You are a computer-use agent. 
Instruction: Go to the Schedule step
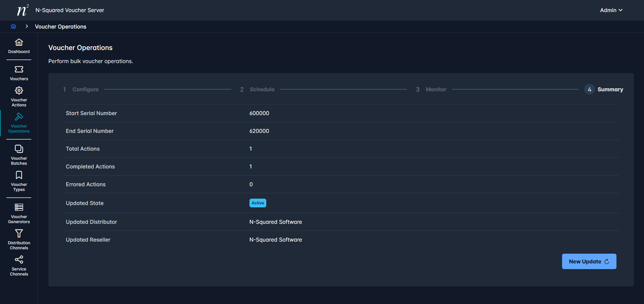[262, 90]
